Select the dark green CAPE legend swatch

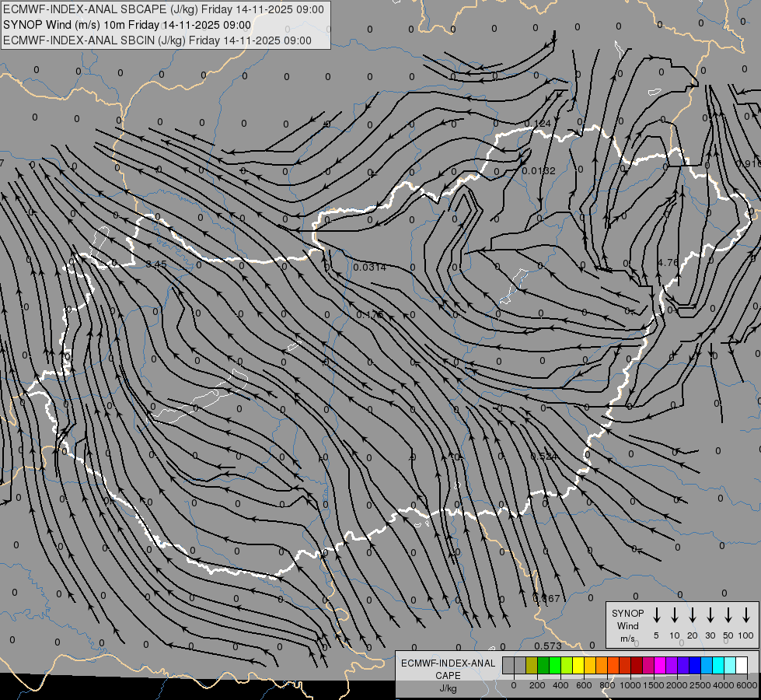pos(543,665)
